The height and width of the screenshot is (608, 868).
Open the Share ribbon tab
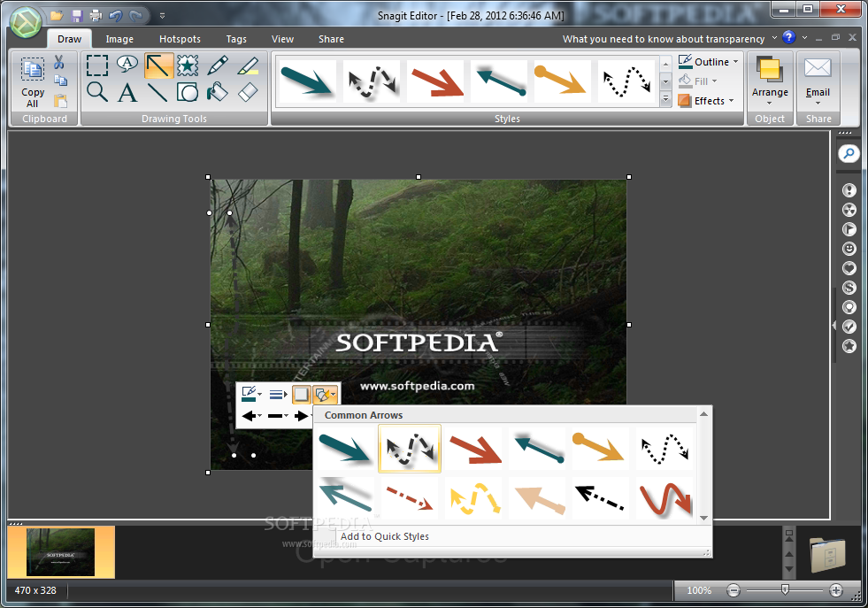pos(331,39)
